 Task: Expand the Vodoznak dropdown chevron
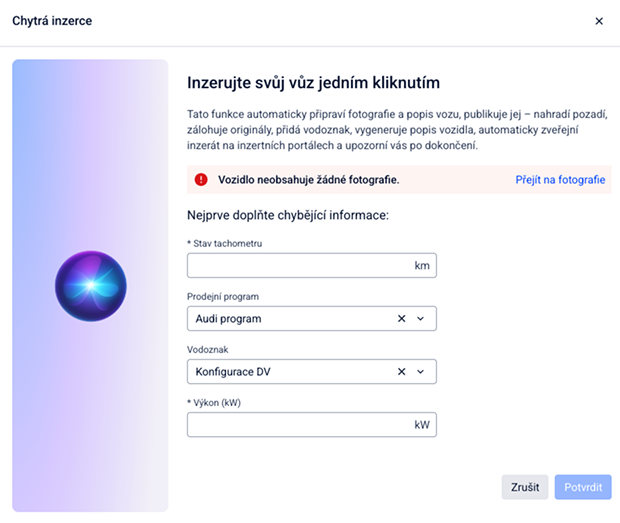click(421, 372)
